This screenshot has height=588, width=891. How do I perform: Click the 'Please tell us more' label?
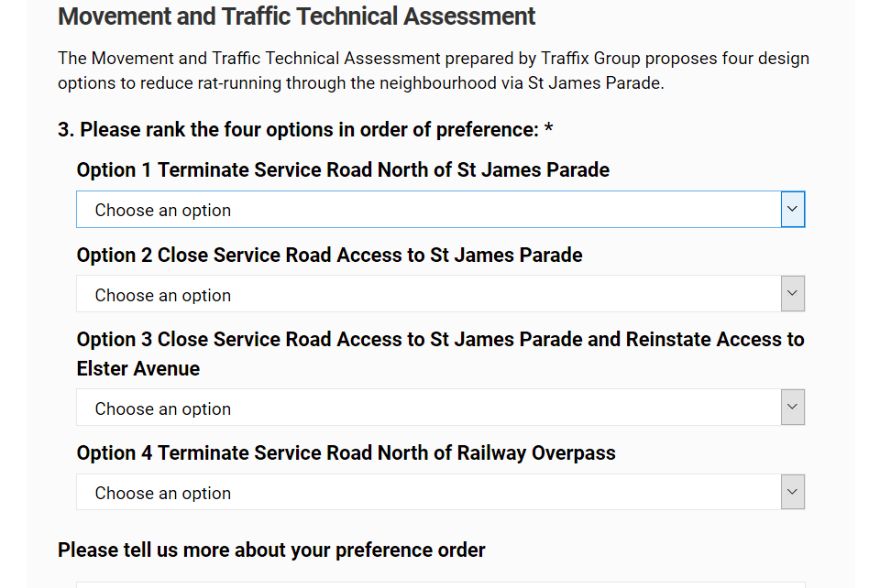coord(271,550)
